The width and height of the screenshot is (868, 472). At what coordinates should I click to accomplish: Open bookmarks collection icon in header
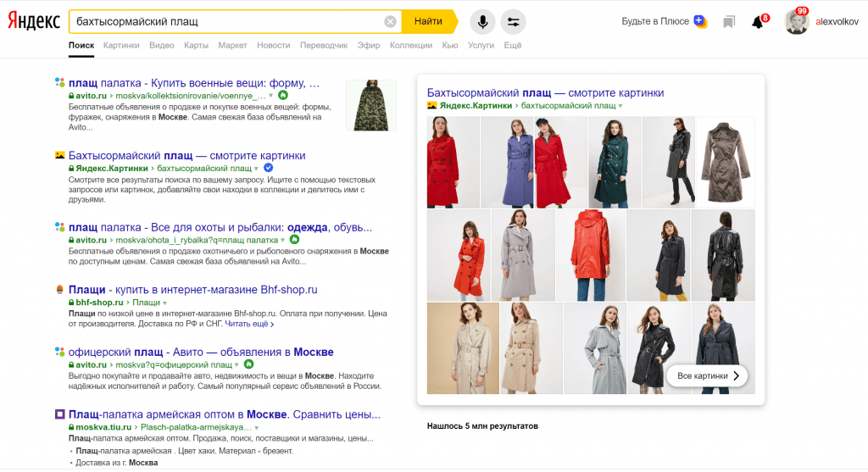click(729, 21)
